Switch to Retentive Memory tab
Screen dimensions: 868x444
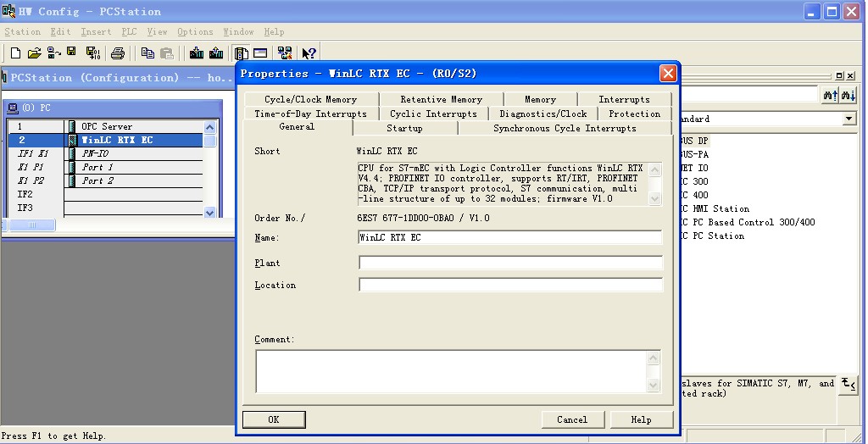[441, 100]
